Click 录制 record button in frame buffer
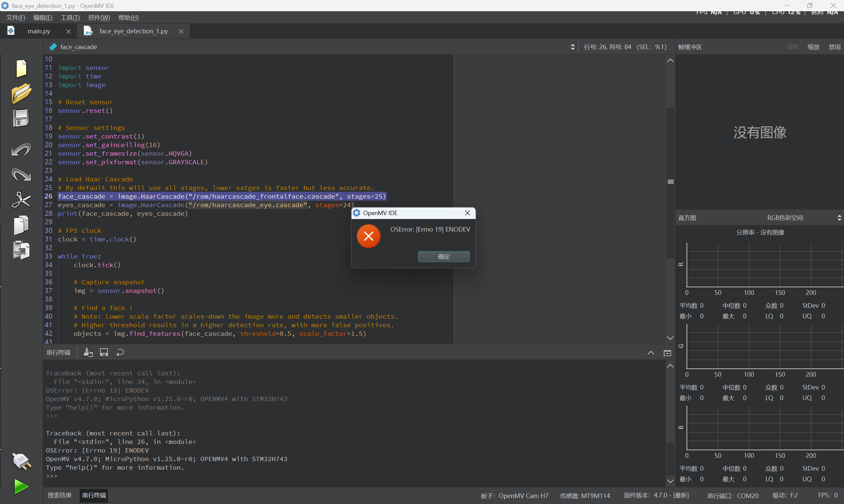Viewport: 844px width, 504px height. (x=793, y=47)
